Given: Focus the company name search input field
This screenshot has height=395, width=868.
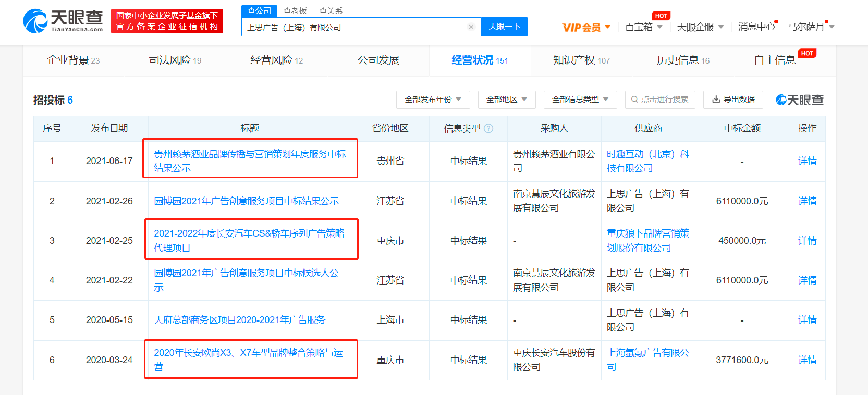Looking at the screenshot, I should [x=354, y=27].
